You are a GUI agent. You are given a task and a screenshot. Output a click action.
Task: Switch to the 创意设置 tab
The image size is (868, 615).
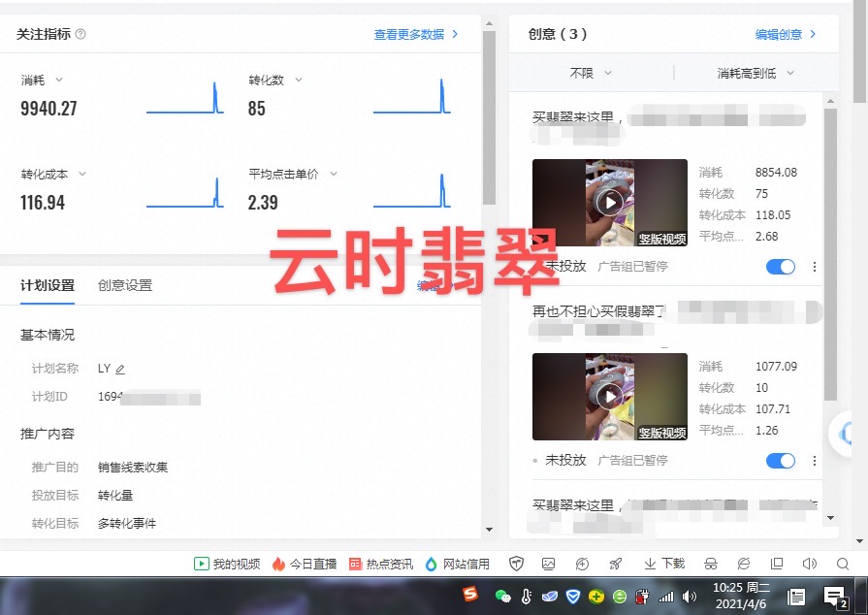coord(124,285)
